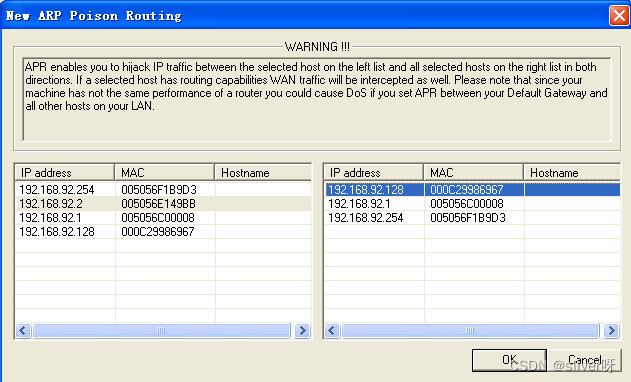631x382 pixels.
Task: Click right list's scroll-right arrow
Action: point(611,331)
